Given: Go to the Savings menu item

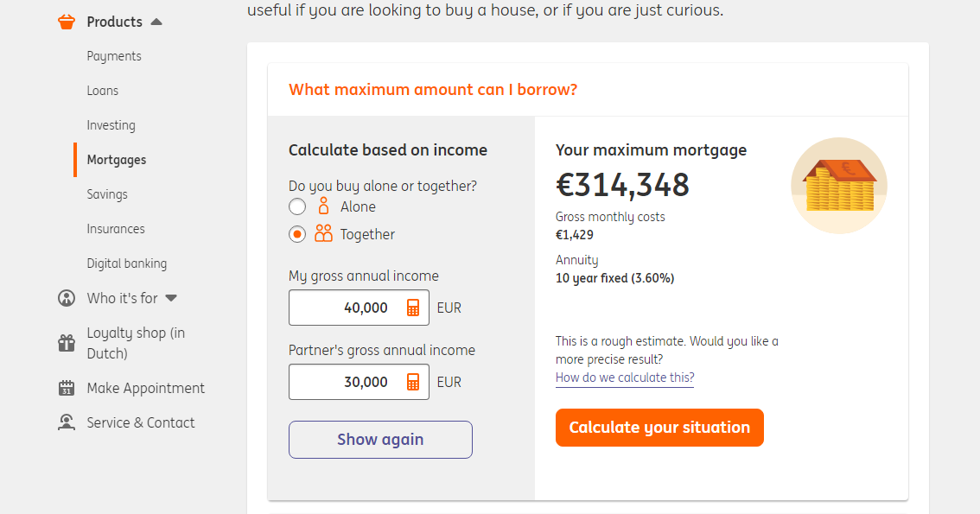Looking at the screenshot, I should click(x=107, y=194).
